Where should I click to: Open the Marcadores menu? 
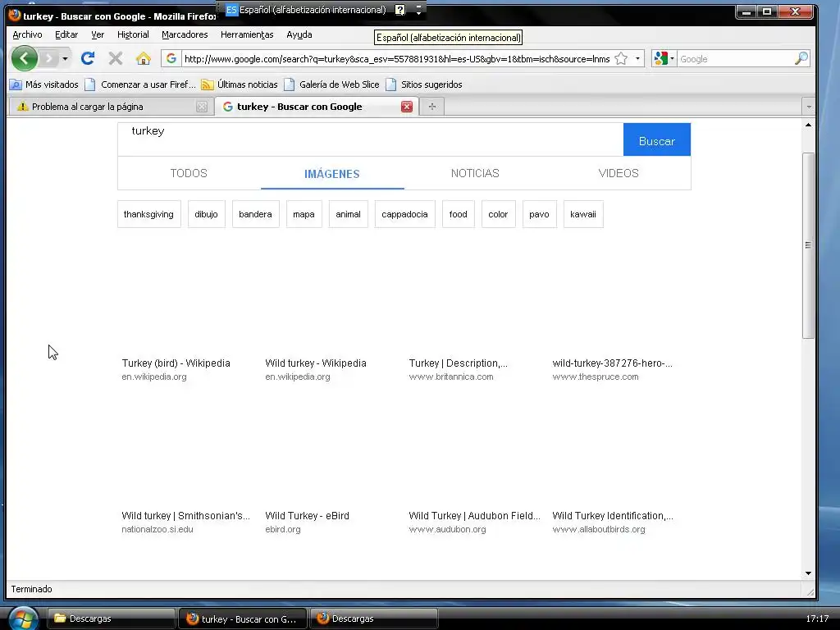[x=185, y=34]
